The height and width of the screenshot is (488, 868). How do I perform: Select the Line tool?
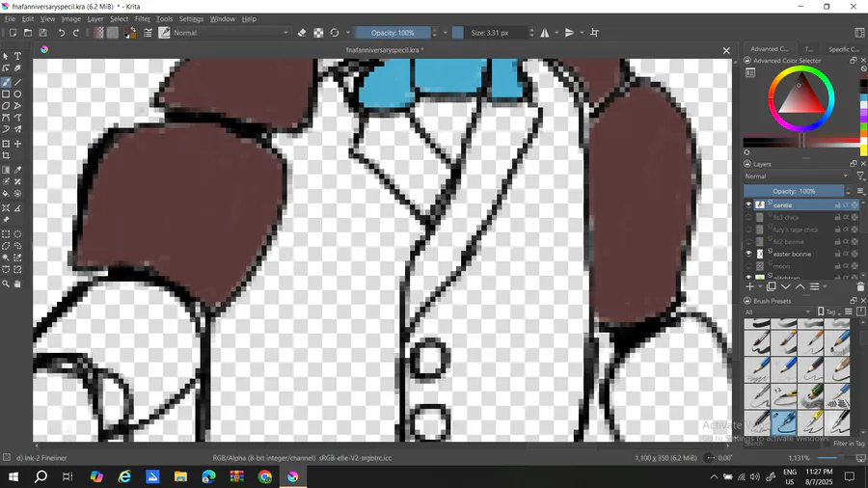pyautogui.click(x=17, y=82)
